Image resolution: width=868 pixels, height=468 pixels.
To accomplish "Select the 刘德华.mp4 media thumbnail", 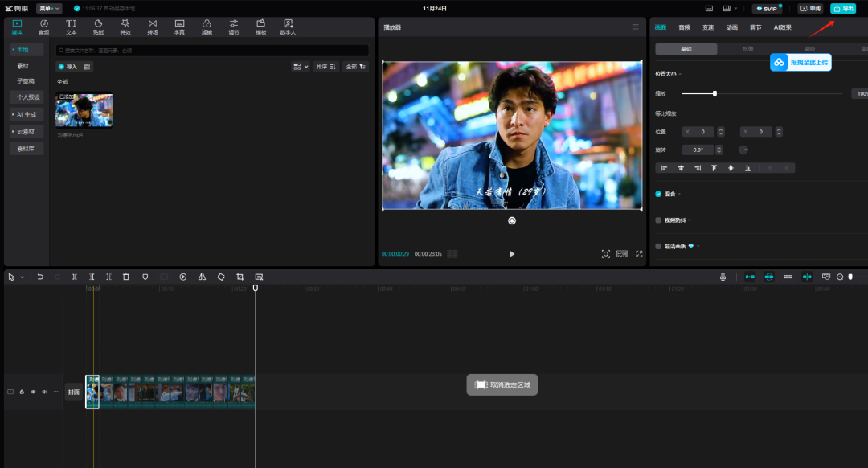I will click(x=84, y=110).
